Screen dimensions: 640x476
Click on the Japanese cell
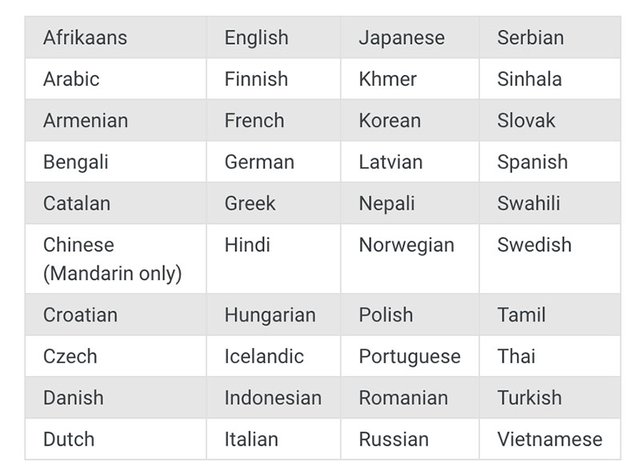tap(401, 38)
